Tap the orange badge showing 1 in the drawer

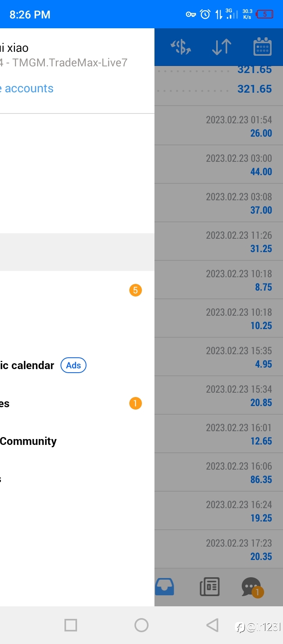tap(136, 403)
